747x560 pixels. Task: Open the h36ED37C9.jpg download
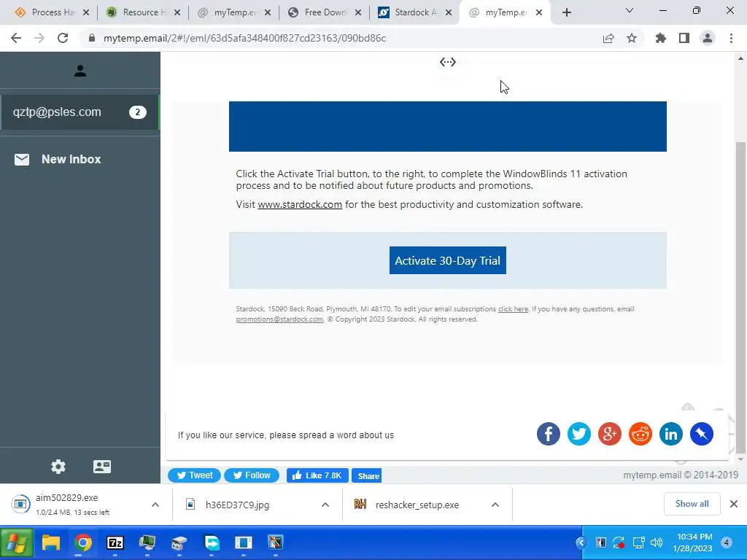237,505
